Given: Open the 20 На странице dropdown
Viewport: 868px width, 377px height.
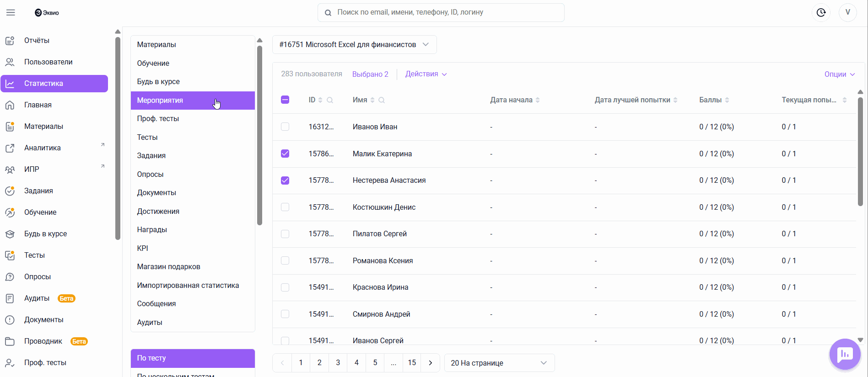Looking at the screenshot, I should pyautogui.click(x=499, y=363).
